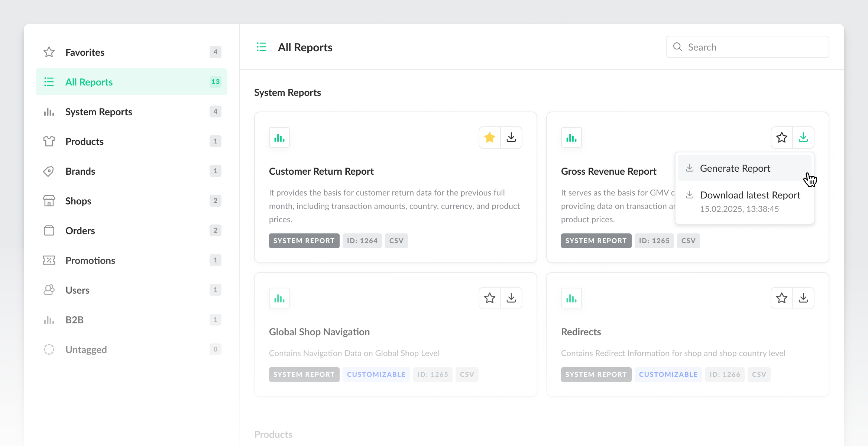Open Favorites in the sidebar
The height and width of the screenshot is (446, 868).
pos(85,52)
